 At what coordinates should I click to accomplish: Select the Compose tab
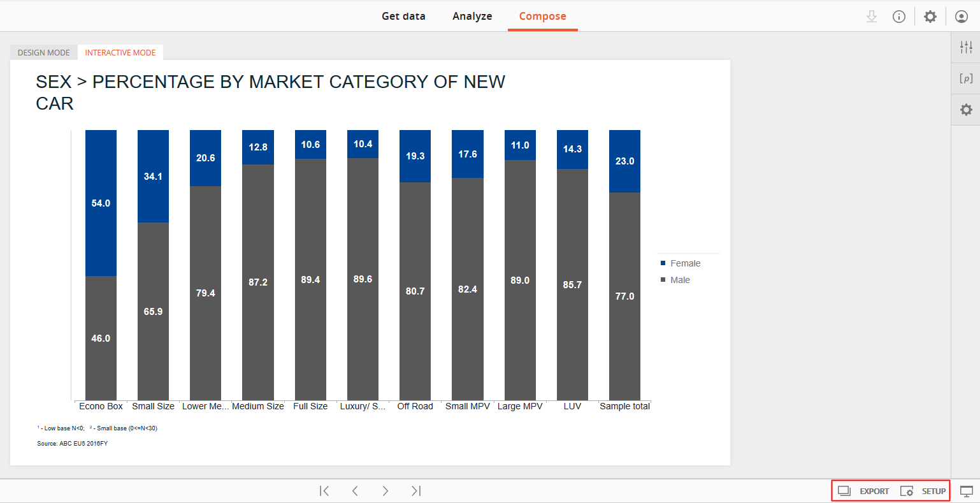[542, 17]
